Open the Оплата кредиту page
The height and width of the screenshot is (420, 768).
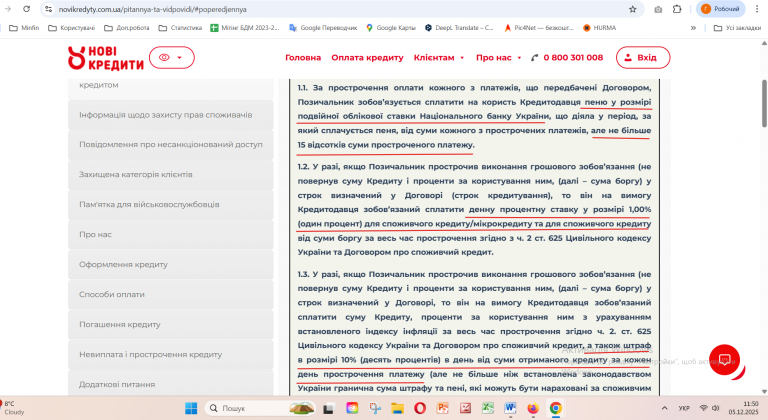tap(367, 57)
